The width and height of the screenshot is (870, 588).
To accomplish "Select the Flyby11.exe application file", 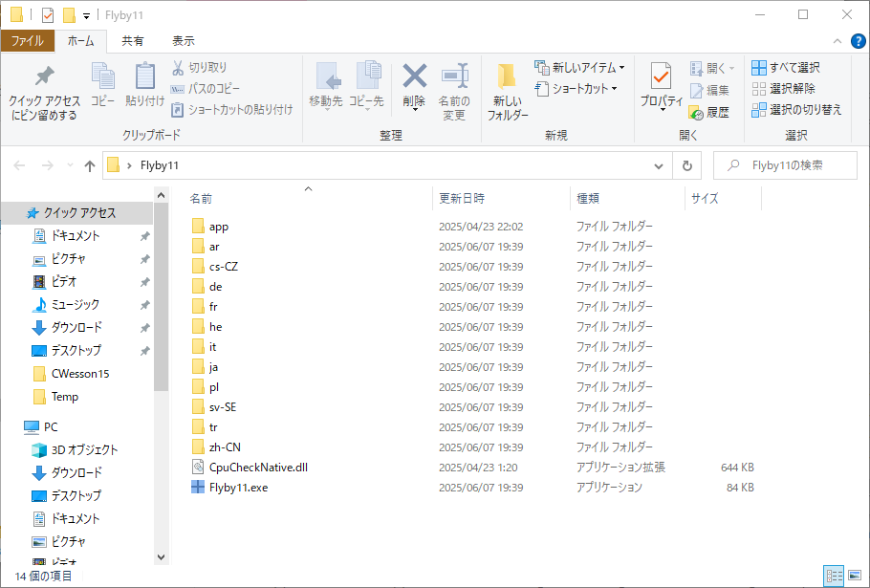I will tap(238, 488).
